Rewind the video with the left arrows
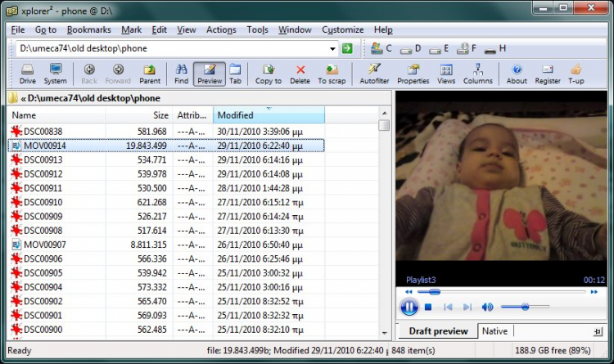This screenshot has width=614, height=364. (x=409, y=291)
